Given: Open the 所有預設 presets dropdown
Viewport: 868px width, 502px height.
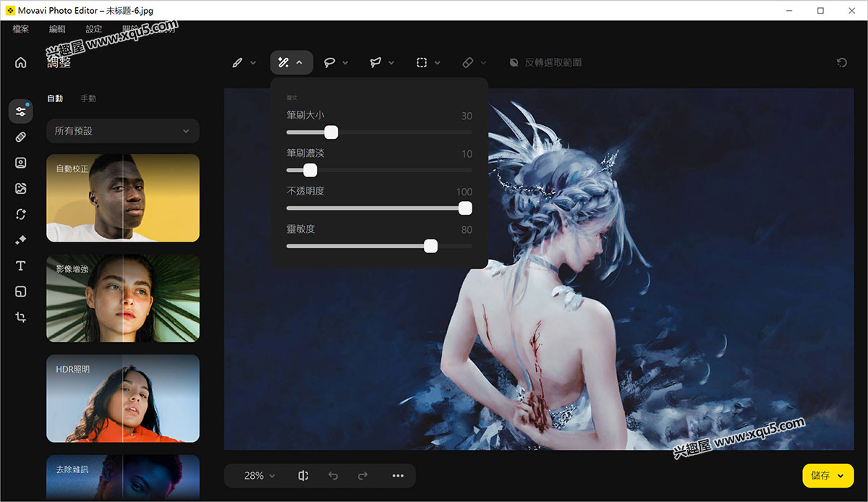Looking at the screenshot, I should (123, 131).
